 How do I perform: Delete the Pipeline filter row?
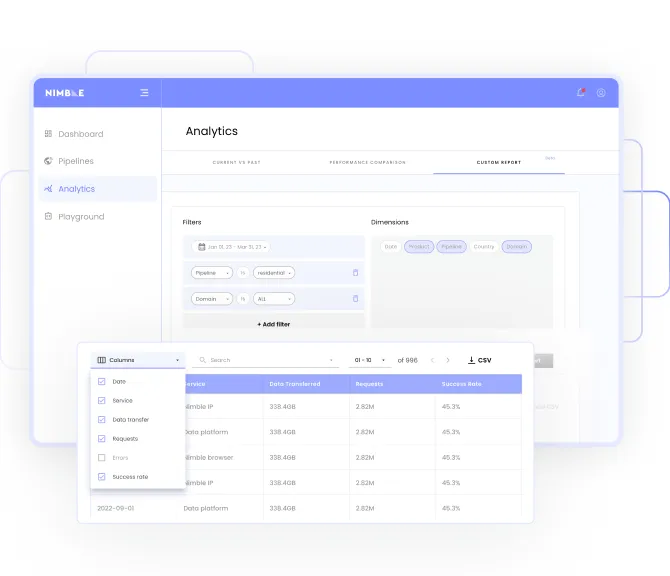[355, 273]
